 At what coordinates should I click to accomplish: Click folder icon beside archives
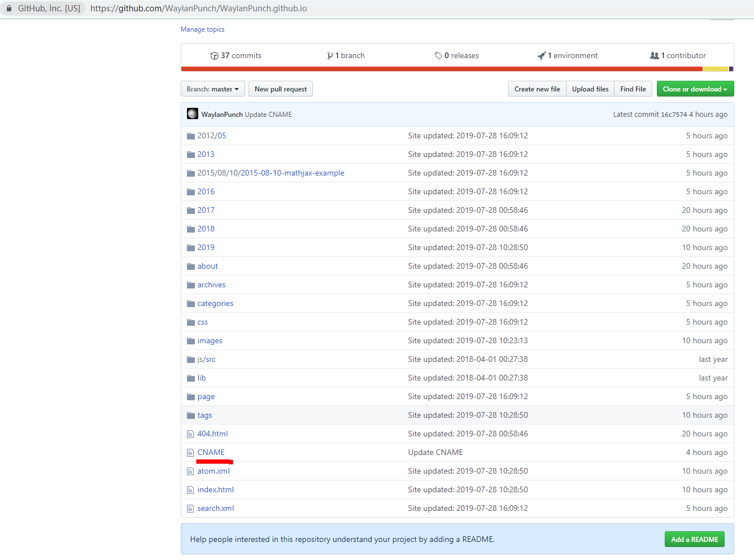pyautogui.click(x=191, y=285)
